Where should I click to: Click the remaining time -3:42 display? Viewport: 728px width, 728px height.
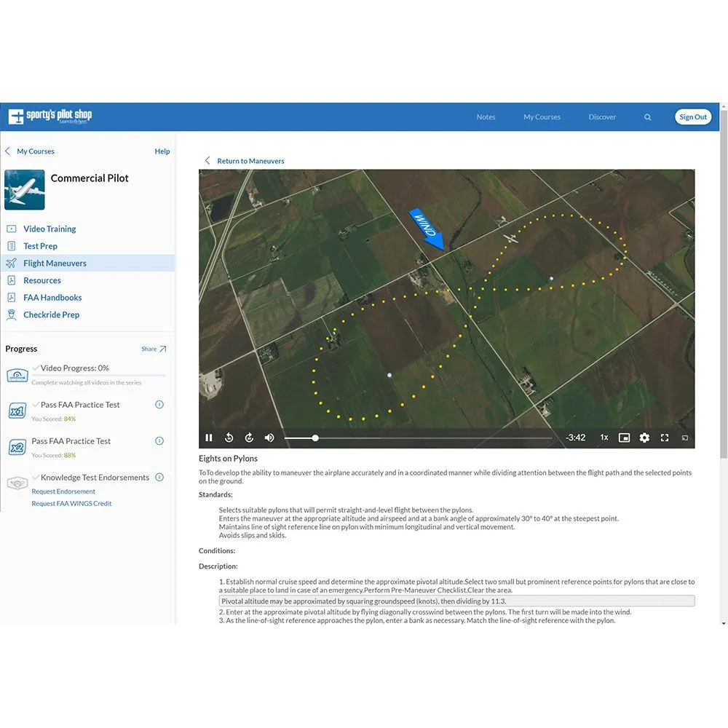tap(575, 438)
